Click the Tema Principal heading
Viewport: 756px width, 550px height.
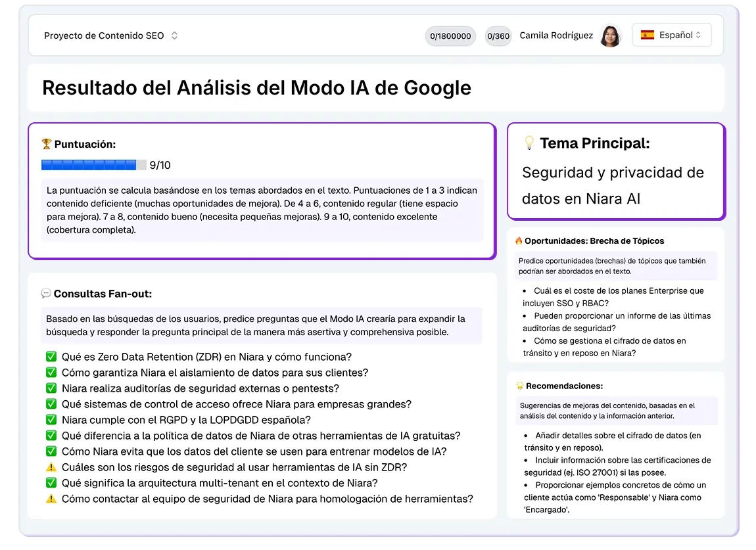[x=594, y=143]
